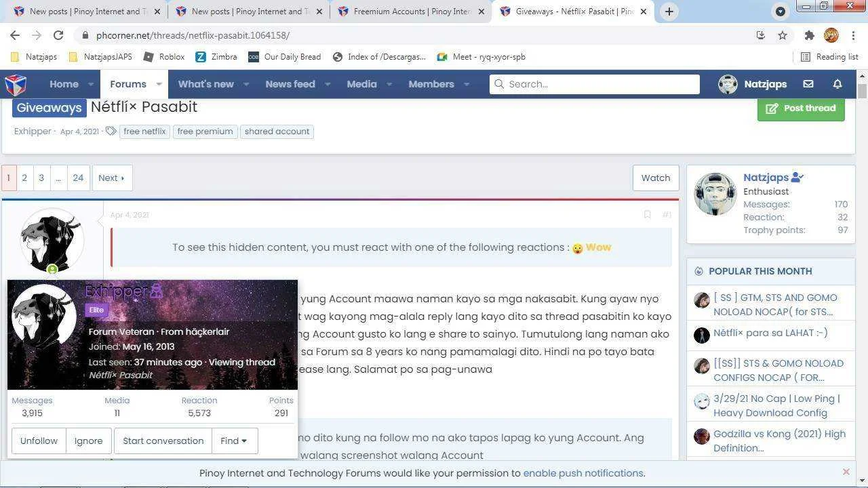Open the Find dropdown in the member card
The width and height of the screenshot is (868, 488).
pos(234,441)
